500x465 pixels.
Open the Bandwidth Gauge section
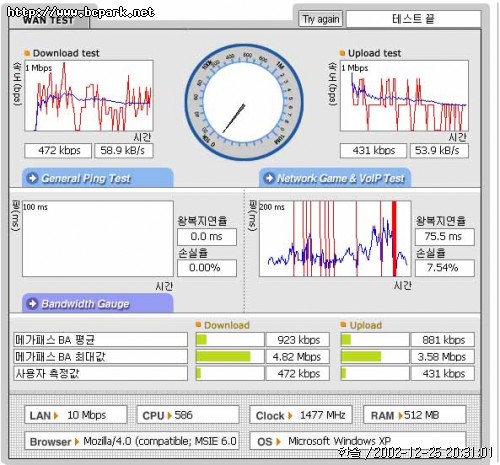pos(98,303)
